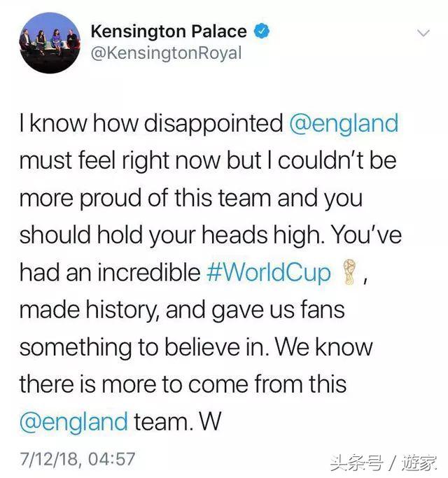
Task: Open the Kensington Palace display name
Action: tap(169, 31)
